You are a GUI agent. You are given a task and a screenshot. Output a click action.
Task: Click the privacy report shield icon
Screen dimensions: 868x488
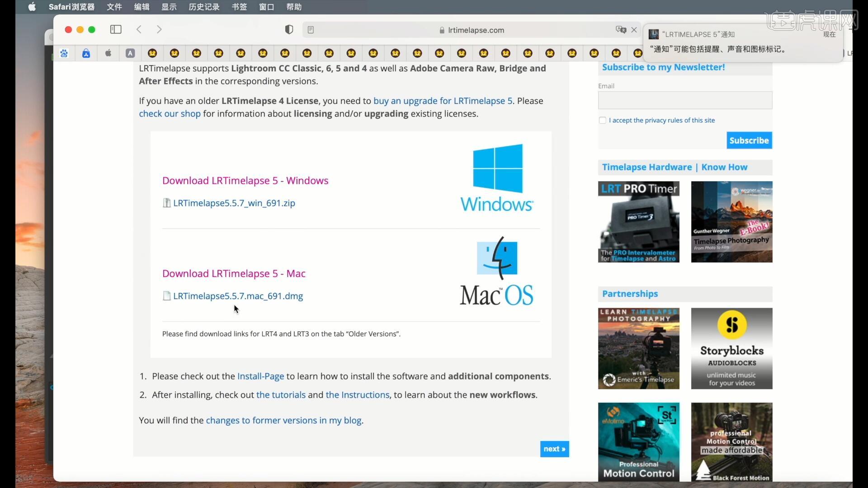point(289,30)
